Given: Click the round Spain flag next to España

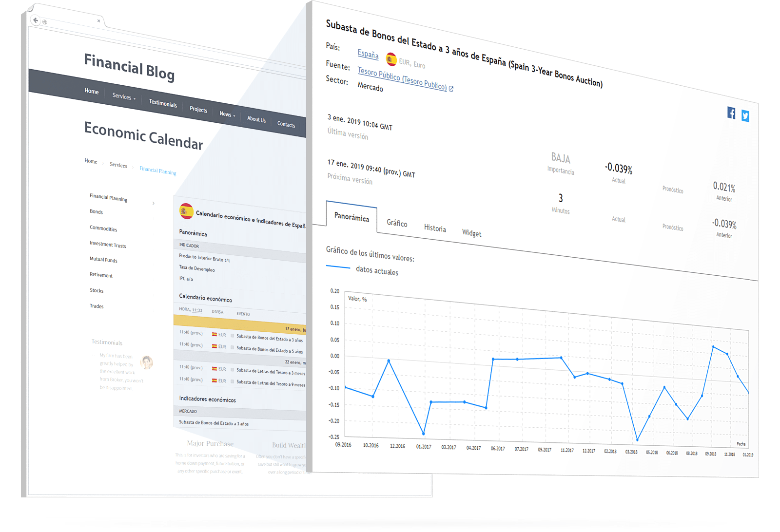Looking at the screenshot, I should point(391,59).
